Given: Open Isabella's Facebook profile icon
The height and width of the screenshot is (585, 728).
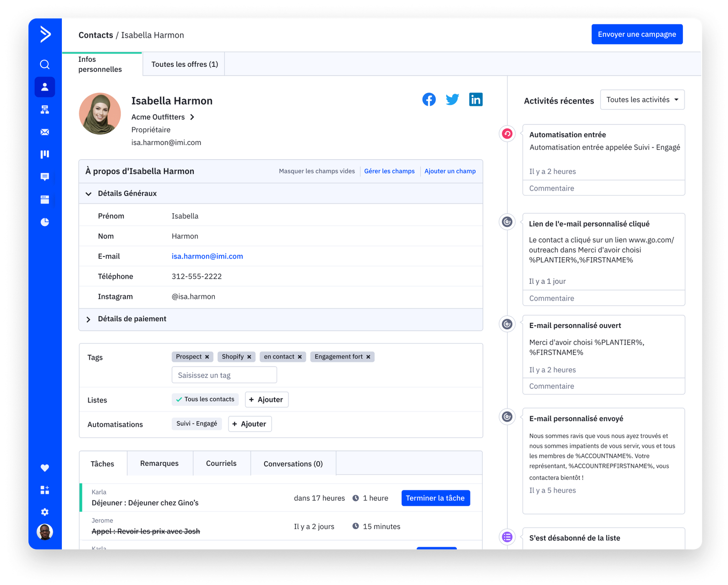Looking at the screenshot, I should click(429, 100).
